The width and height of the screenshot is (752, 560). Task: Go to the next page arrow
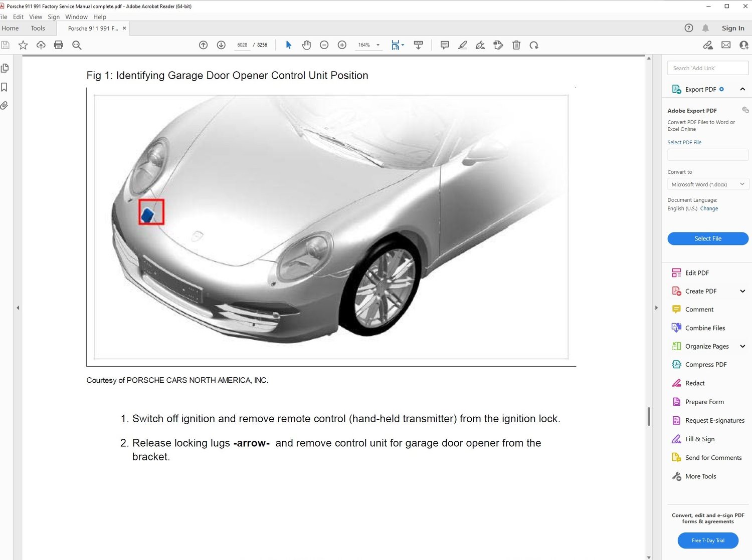[x=221, y=45]
